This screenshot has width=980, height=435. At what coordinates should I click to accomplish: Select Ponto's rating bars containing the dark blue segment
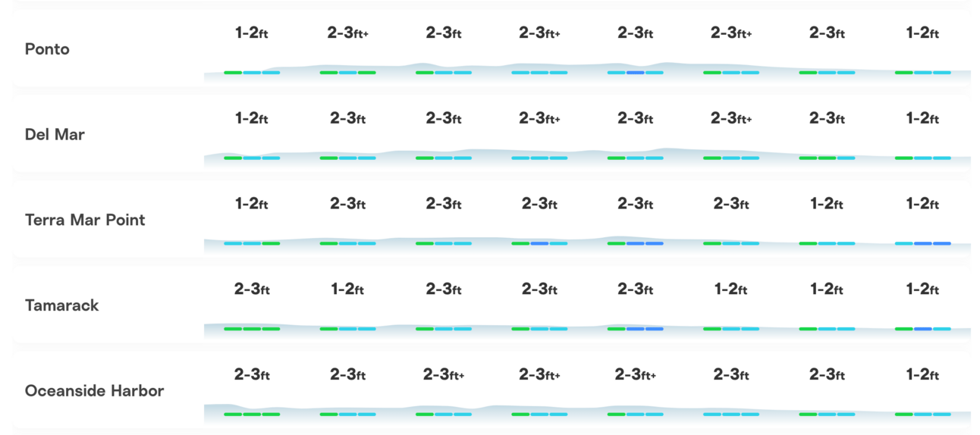click(x=636, y=73)
